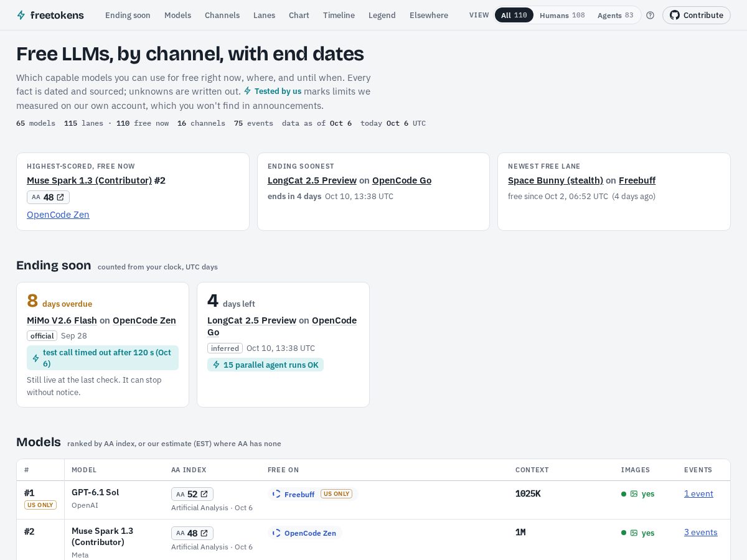Open Freebuff link in Newest free lane card
This screenshot has width=747, height=560.
[637, 180]
